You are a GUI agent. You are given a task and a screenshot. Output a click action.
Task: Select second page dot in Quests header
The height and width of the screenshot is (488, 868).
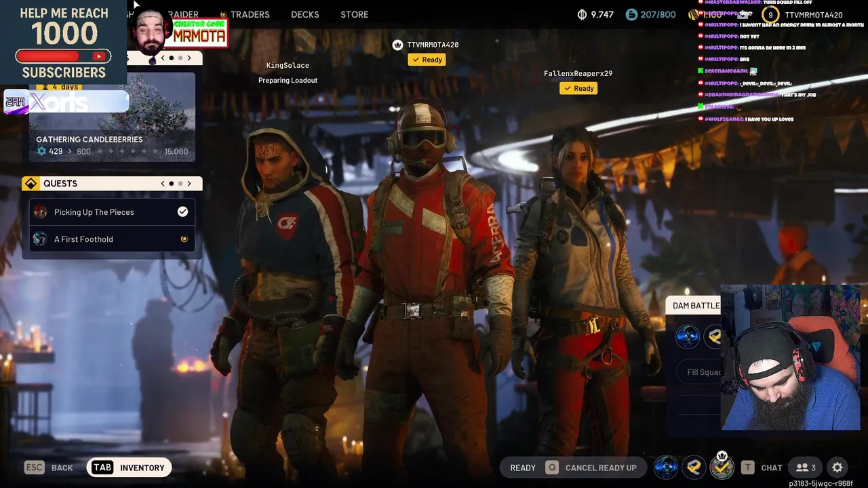(x=180, y=184)
